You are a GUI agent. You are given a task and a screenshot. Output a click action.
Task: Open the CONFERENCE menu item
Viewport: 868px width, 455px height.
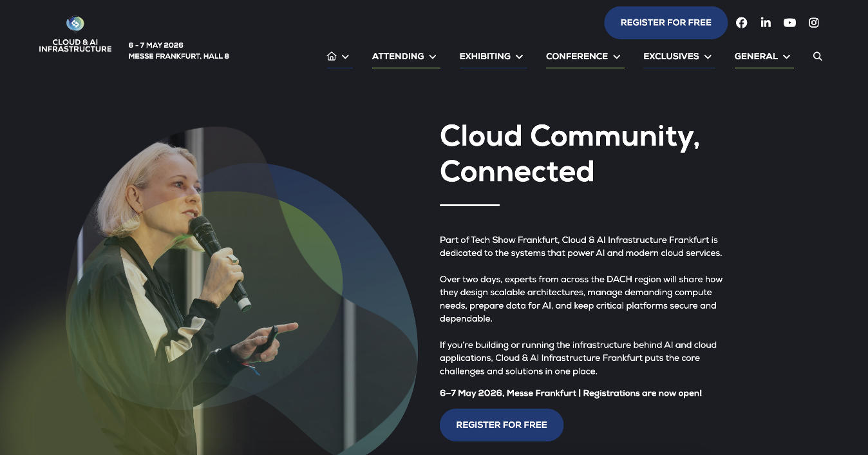[577, 56]
